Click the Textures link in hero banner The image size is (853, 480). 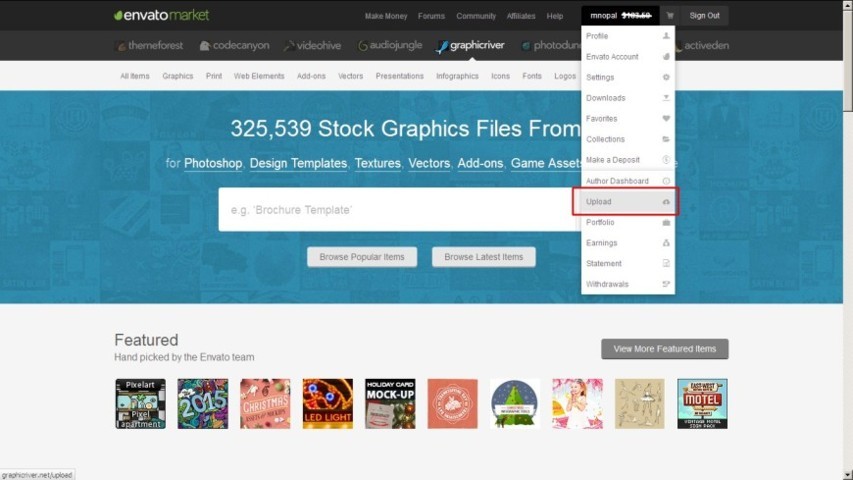tap(378, 163)
